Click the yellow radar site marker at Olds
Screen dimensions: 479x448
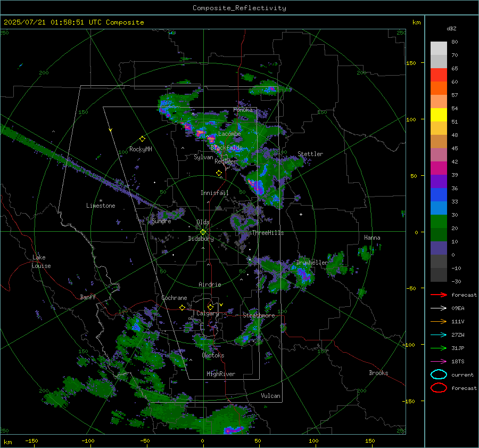point(203,232)
